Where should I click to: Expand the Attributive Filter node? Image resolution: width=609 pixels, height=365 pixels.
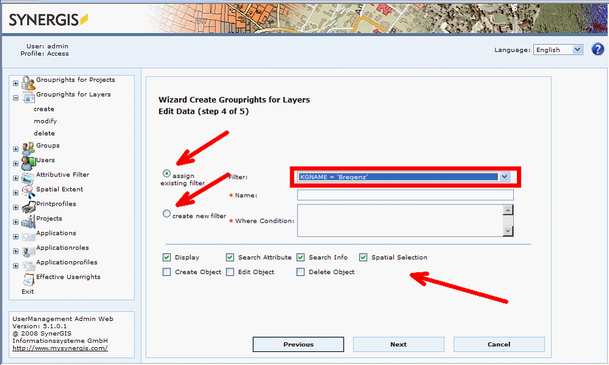tap(16, 178)
